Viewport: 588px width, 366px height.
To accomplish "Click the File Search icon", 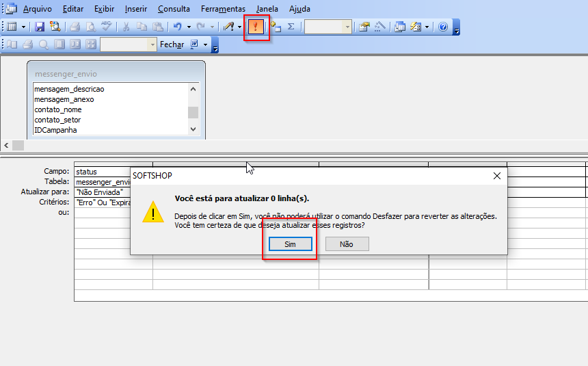I will [x=55, y=27].
